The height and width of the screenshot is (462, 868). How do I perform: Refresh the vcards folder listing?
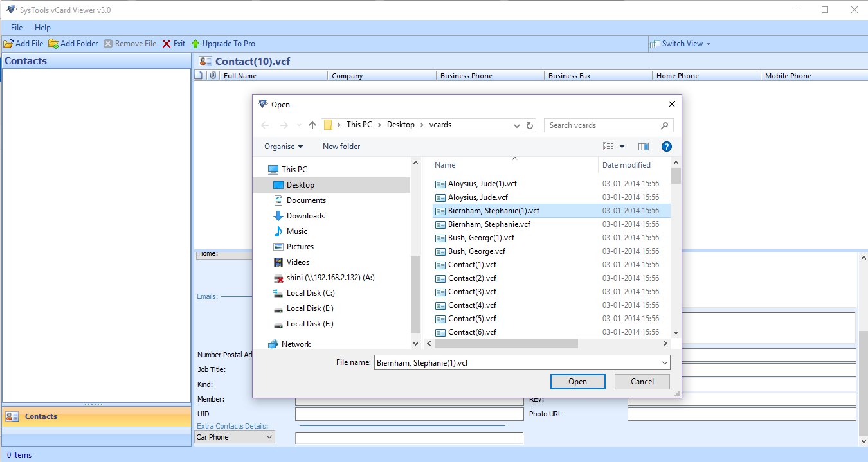pos(530,125)
